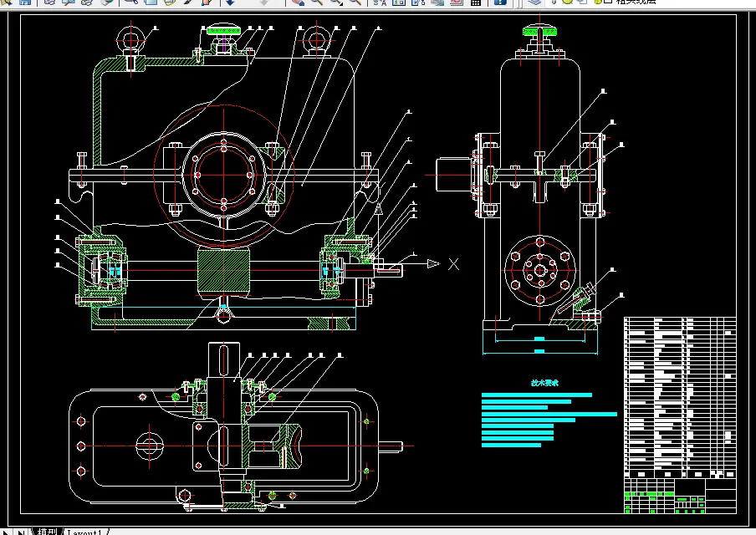Open the Layer Properties Manager stack icon
Viewport: 756px width, 535px height.
(x=534, y=2)
